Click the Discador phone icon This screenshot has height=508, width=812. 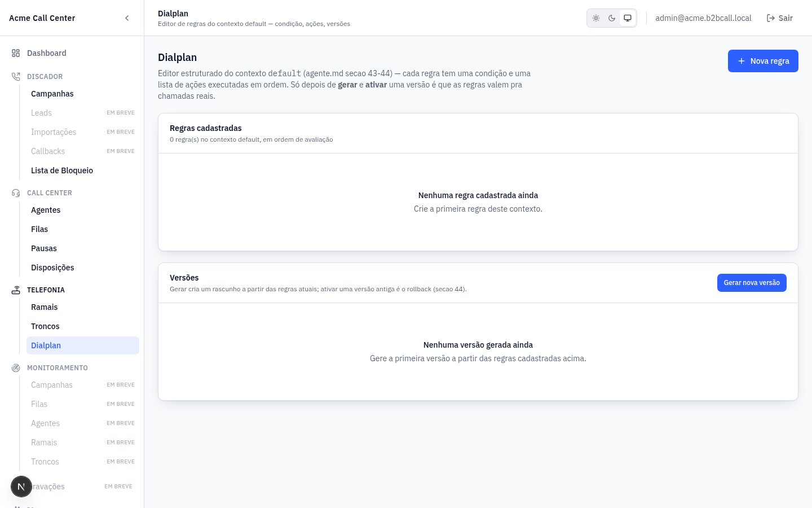pos(16,77)
